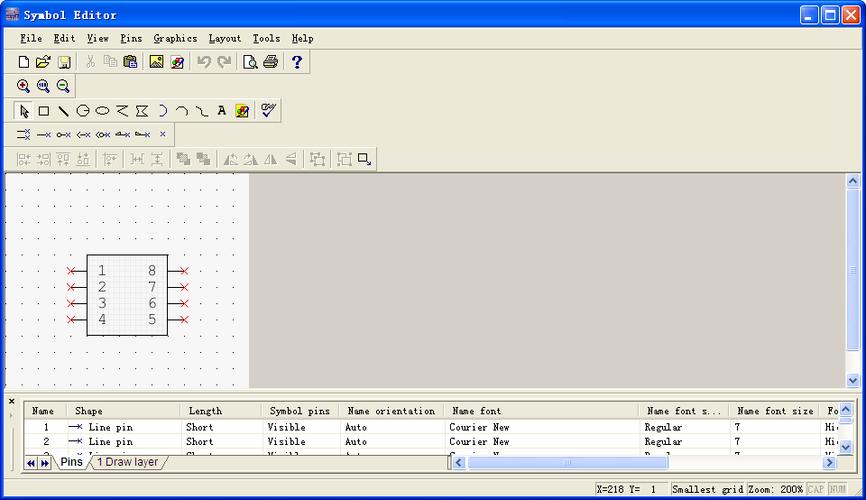Save the symbol using the floppy disk icon

(x=64, y=62)
